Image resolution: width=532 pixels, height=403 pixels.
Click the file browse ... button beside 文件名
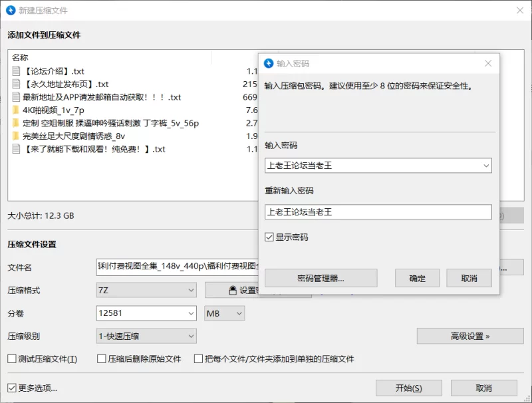pyautogui.click(x=512, y=267)
